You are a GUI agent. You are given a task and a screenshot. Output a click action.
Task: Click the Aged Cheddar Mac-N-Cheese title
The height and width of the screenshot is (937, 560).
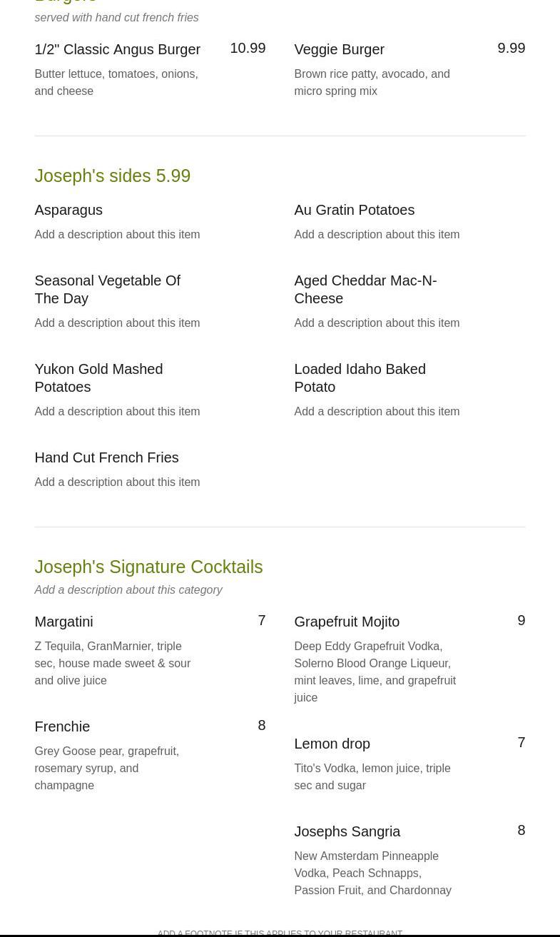click(x=365, y=289)
